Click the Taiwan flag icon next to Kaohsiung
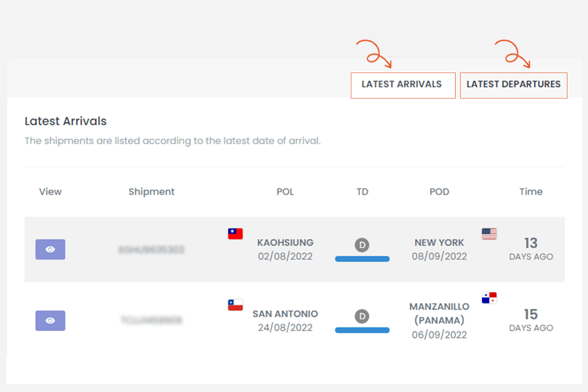This screenshot has height=392, width=588. click(235, 233)
